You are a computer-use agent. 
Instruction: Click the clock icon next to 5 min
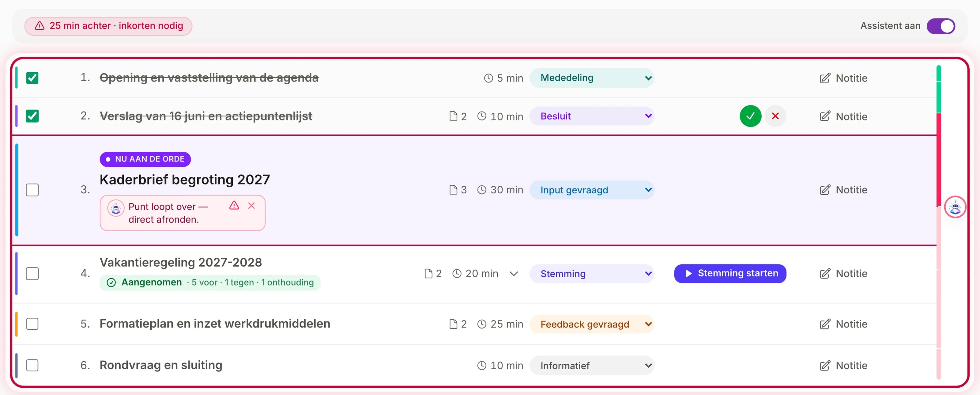[488, 78]
